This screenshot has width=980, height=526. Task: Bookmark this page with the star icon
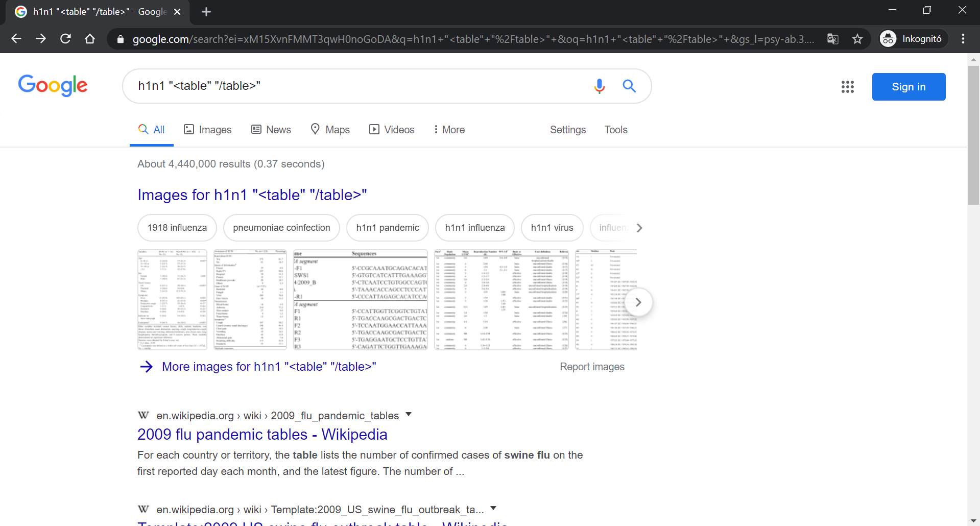click(857, 39)
